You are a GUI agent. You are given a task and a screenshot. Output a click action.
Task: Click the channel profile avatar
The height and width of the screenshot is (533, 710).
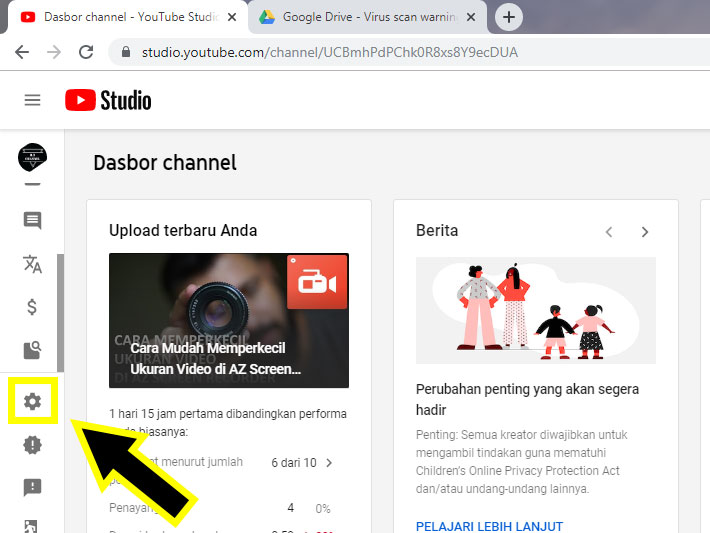click(32, 157)
